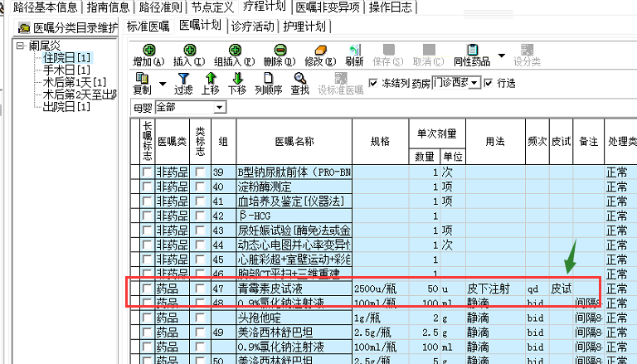Image resolution: width=637 pixels, height=364 pixels.
Task: Switch to the 医嘱非变异项 tab
Action: point(328,7)
